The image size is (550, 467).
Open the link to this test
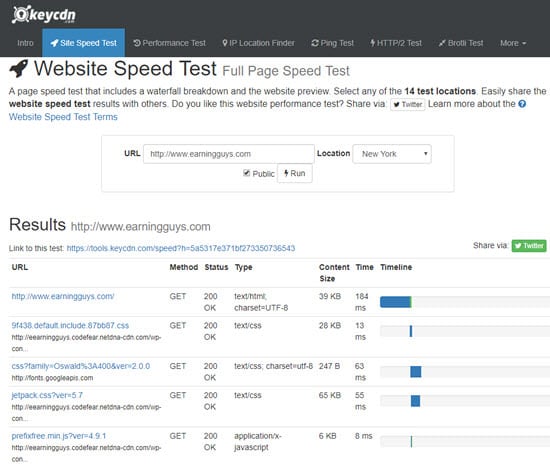click(181, 248)
